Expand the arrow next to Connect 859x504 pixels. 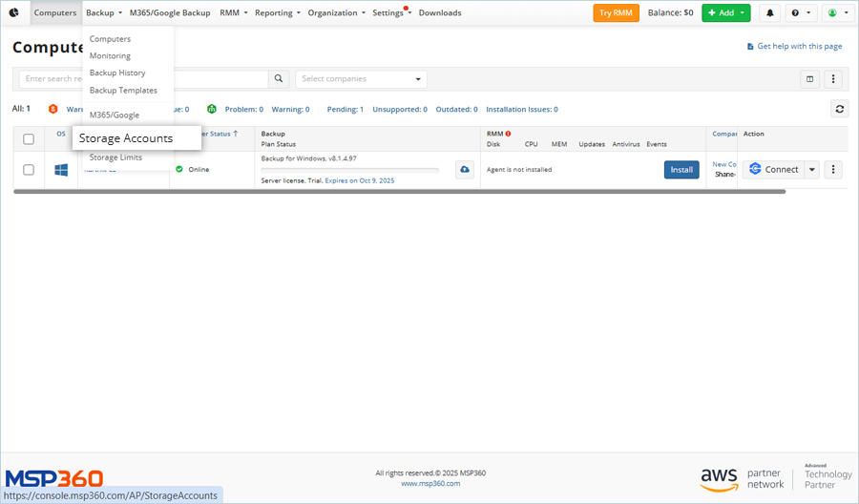(x=812, y=169)
